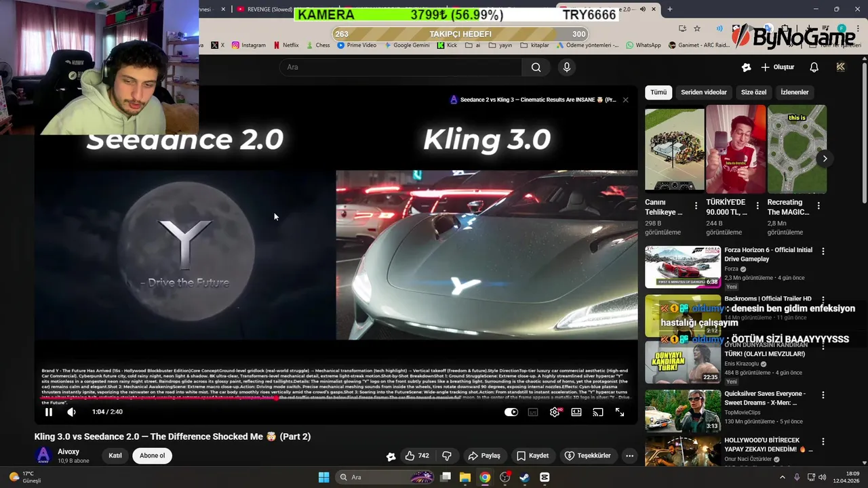Open a new browser tab plus
The image size is (868, 488).
click(x=670, y=9)
